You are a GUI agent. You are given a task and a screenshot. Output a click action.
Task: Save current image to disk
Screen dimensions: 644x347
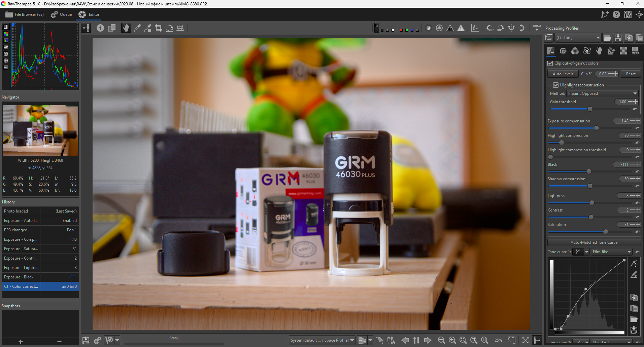[x=86, y=340]
